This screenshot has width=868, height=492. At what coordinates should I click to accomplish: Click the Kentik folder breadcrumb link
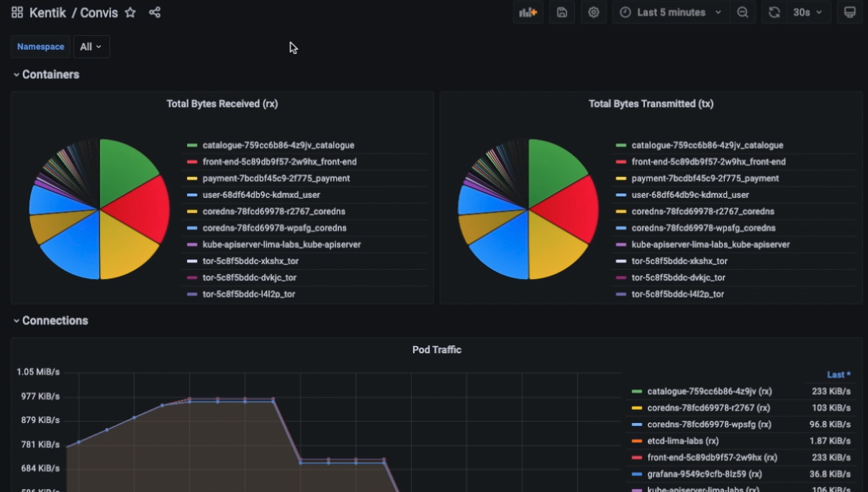tap(48, 12)
